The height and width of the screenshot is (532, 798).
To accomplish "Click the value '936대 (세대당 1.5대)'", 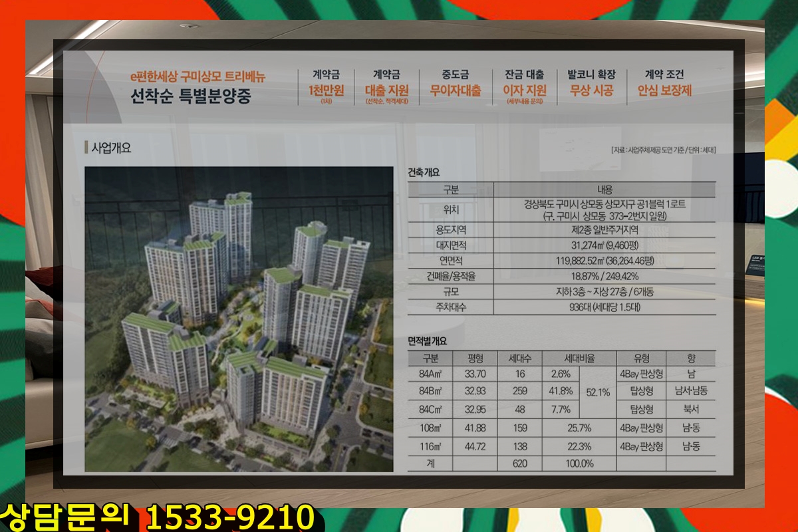I will coord(604,307).
